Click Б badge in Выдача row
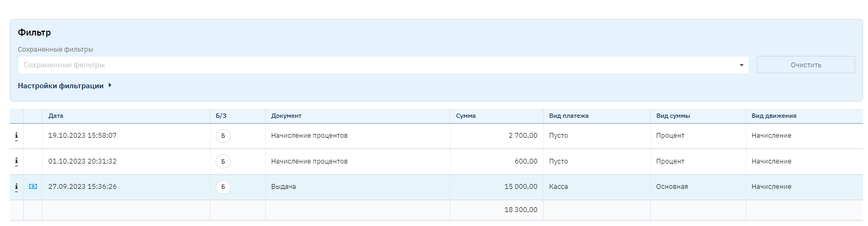This screenshot has width=868, height=226. click(x=223, y=187)
